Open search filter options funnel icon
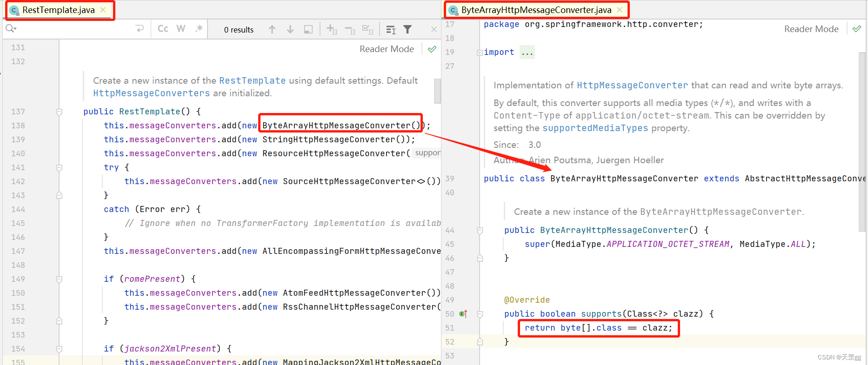868x365 pixels. [407, 29]
